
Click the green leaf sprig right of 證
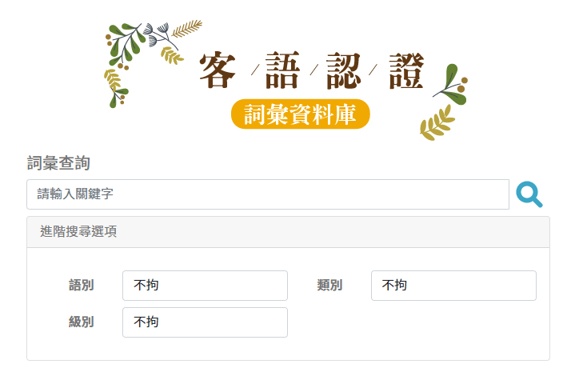tap(451, 84)
